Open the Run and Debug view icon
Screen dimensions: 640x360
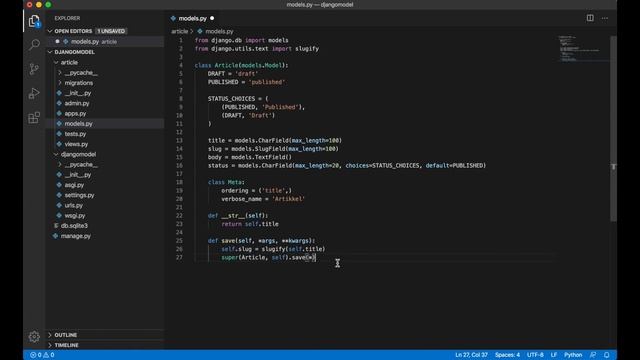[x=34, y=93]
